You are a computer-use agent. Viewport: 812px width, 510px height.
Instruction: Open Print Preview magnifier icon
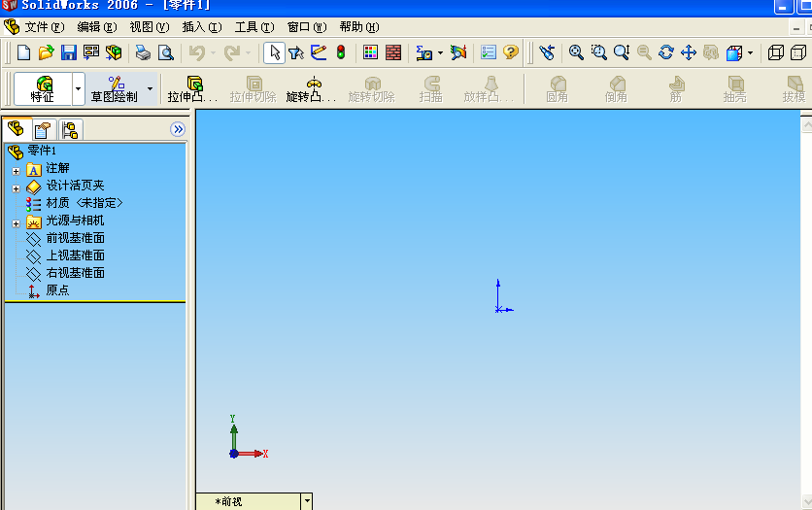[166, 52]
